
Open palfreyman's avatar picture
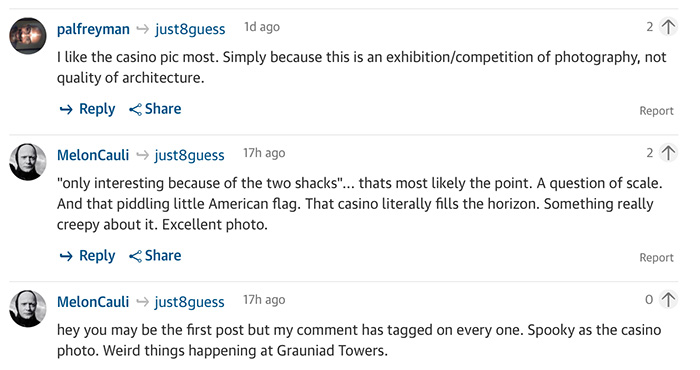(x=28, y=36)
